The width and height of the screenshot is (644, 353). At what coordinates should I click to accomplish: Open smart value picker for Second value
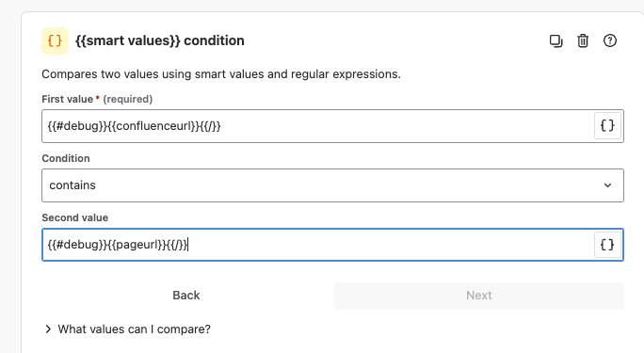point(607,245)
